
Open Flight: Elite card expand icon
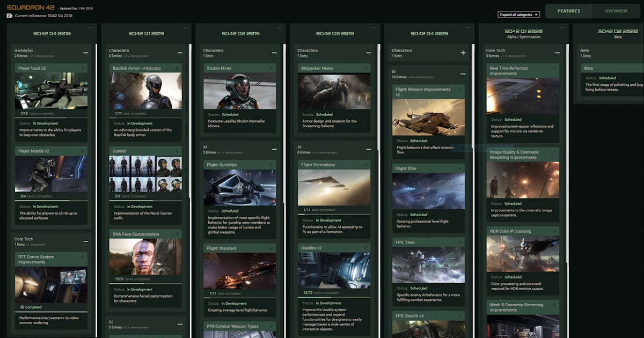point(460,168)
